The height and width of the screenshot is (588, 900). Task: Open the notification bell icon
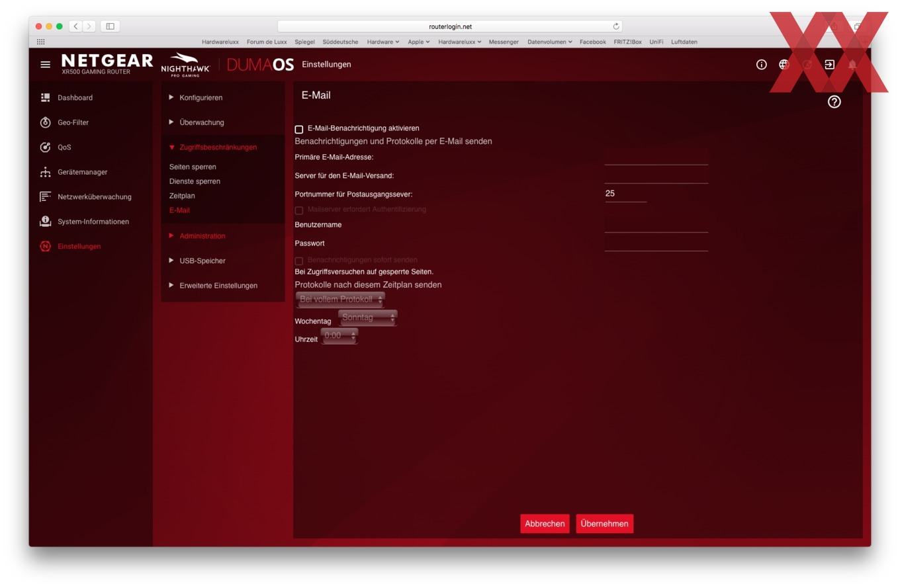852,64
